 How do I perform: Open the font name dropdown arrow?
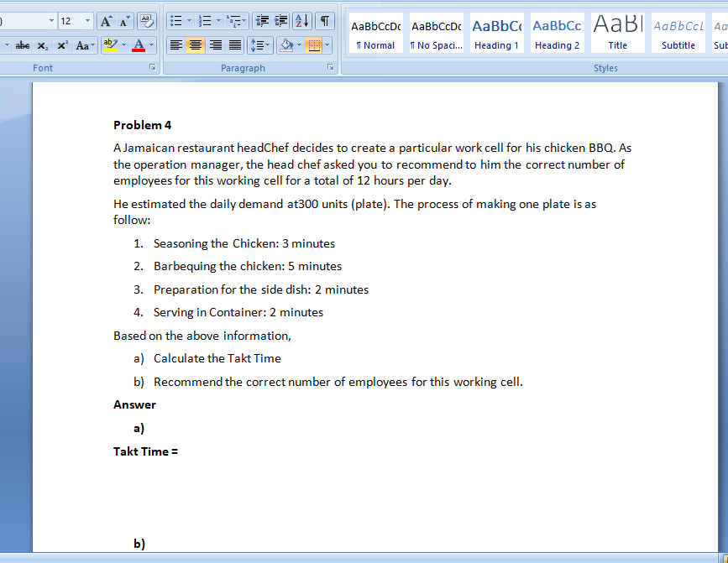pyautogui.click(x=51, y=21)
